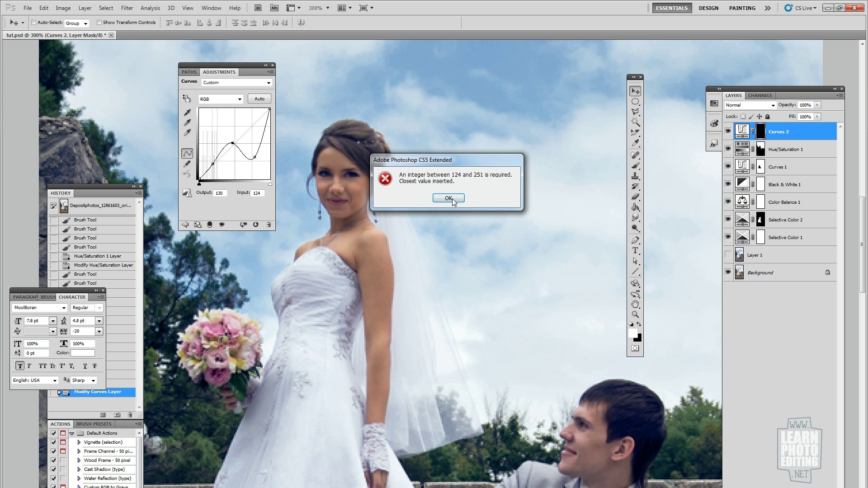Enable Show Transform Controls checkbox

click(x=99, y=23)
